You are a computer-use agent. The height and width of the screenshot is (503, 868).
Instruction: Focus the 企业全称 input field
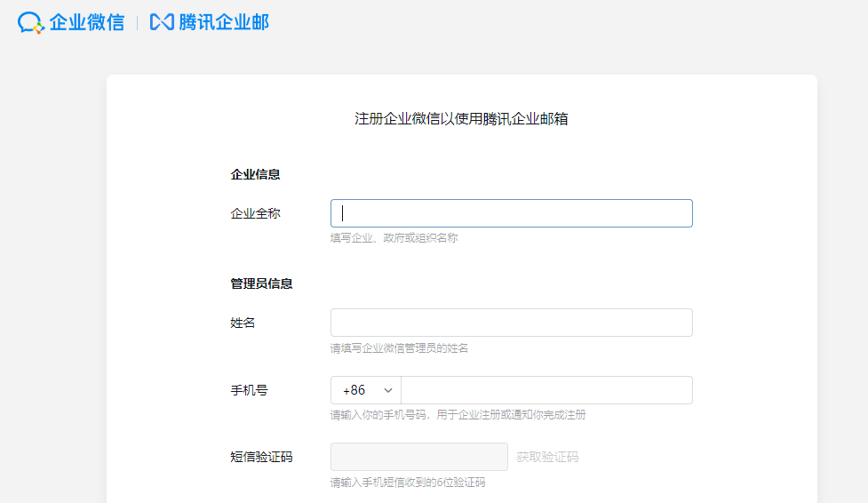click(512, 213)
